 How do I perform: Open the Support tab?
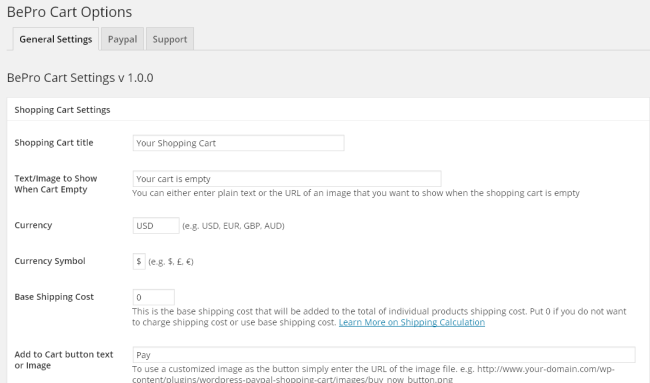tap(170, 39)
